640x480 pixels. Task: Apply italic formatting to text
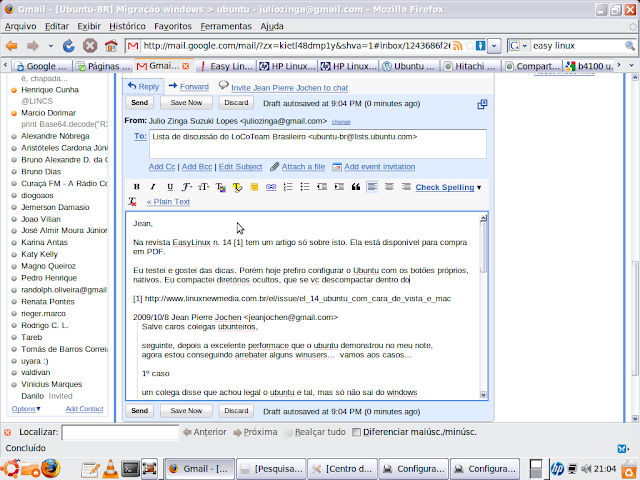(153, 187)
